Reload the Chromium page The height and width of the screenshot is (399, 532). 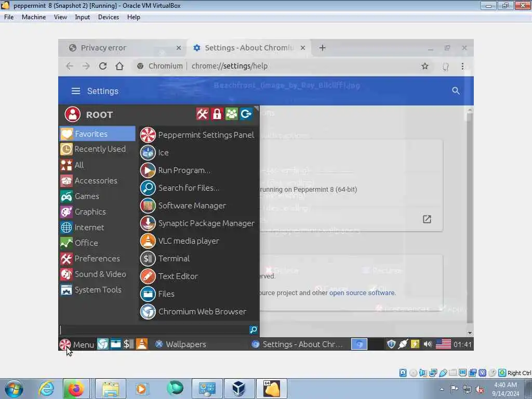(103, 66)
